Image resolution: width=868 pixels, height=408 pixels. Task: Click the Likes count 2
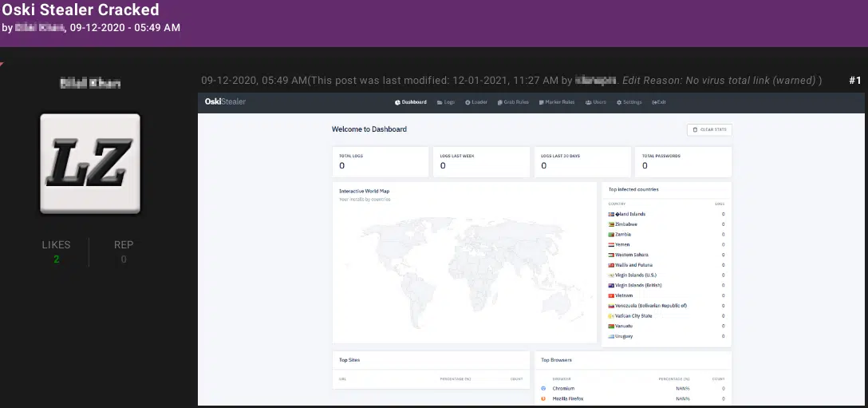point(57,259)
